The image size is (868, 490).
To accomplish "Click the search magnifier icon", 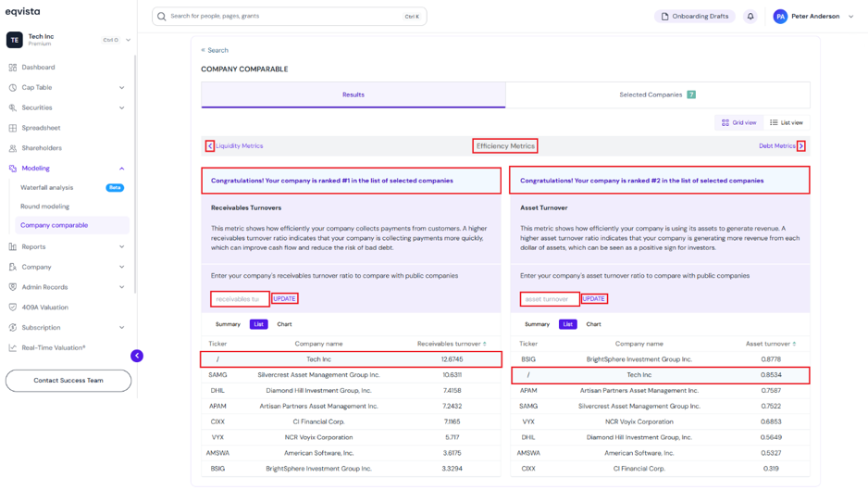I will 162,17.
